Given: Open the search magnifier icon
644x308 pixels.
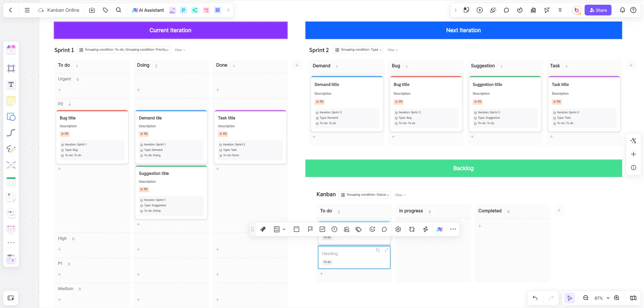Looking at the screenshot, I should (x=118, y=10).
